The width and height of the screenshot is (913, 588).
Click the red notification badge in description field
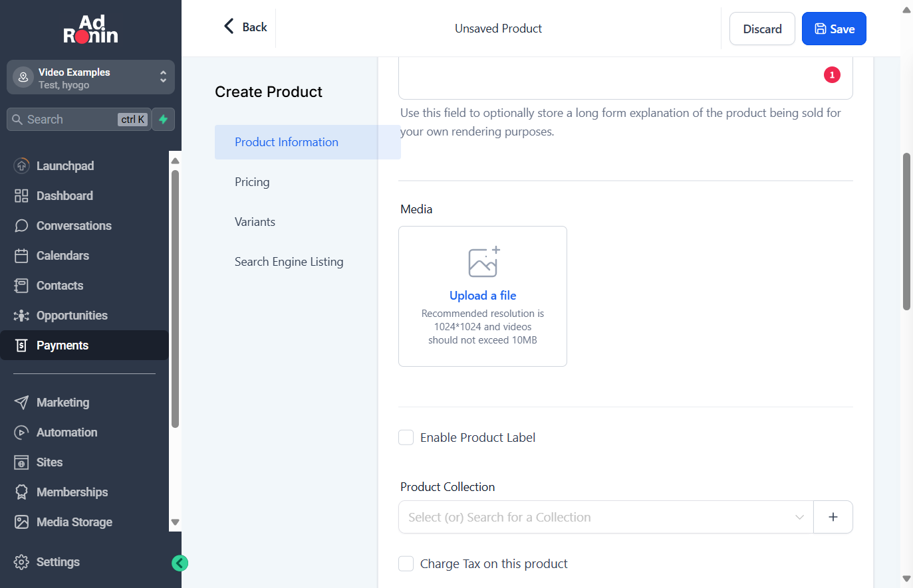click(832, 75)
